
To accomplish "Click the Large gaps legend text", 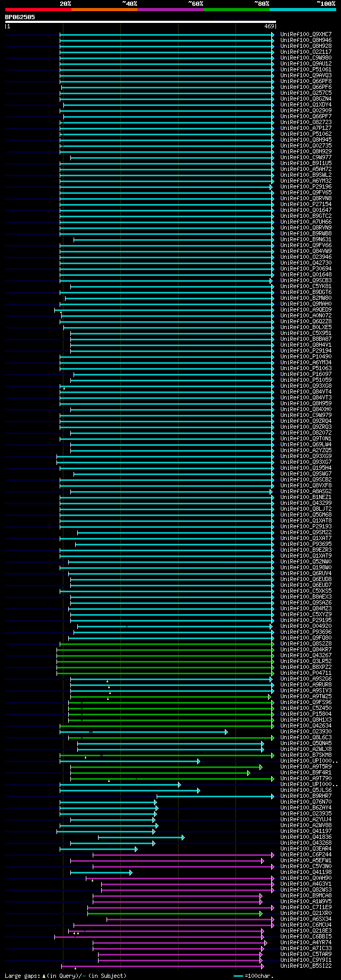I will coord(66,976).
